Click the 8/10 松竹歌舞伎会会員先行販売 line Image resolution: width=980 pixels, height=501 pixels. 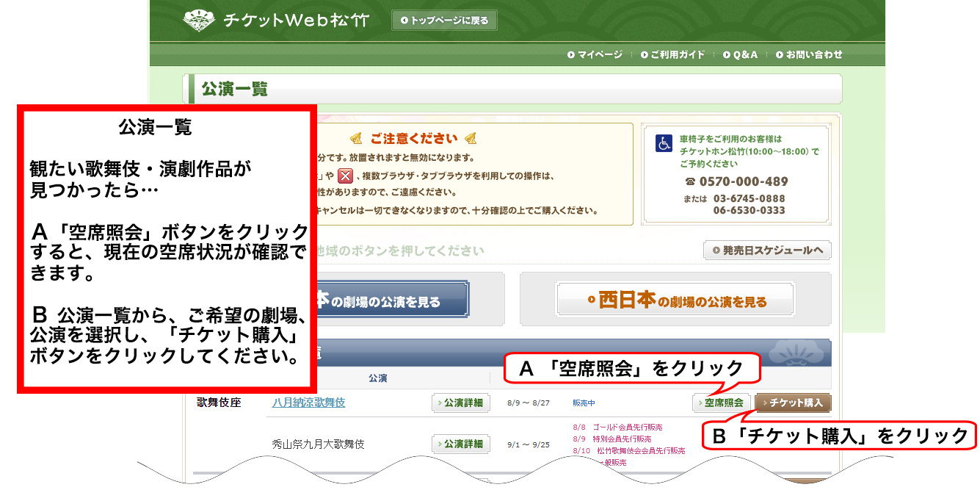point(629,450)
